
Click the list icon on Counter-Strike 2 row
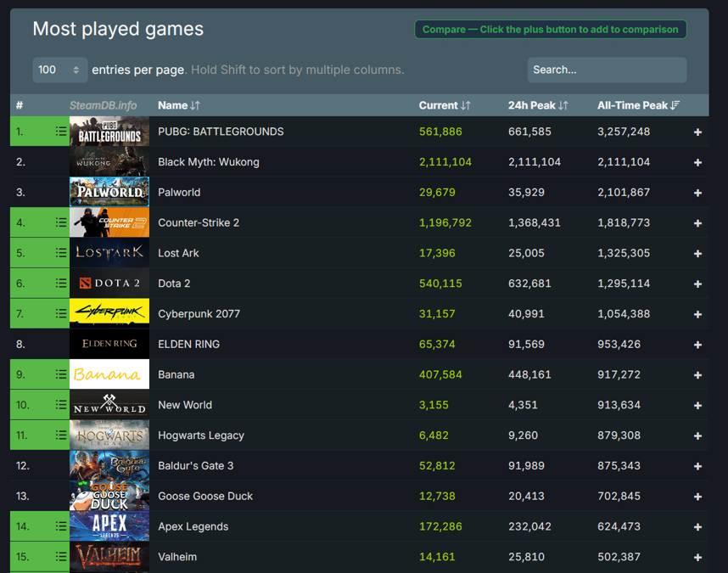[61, 222]
